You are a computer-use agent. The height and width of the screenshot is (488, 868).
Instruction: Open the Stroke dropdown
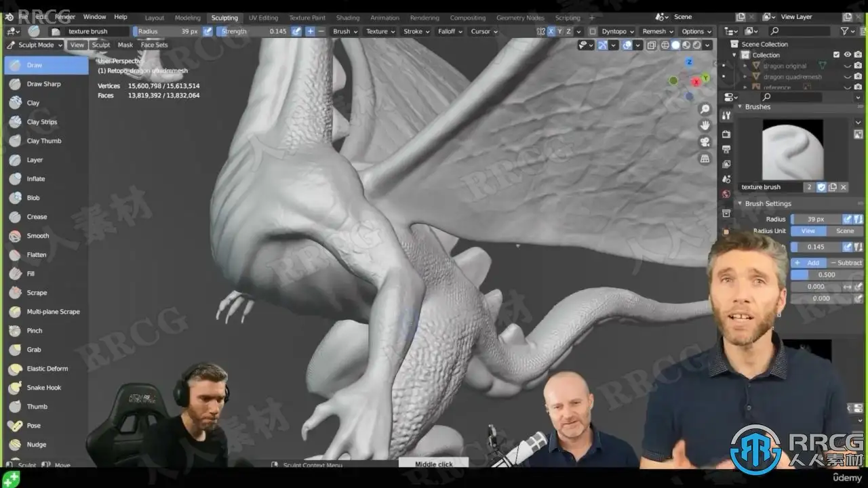416,31
